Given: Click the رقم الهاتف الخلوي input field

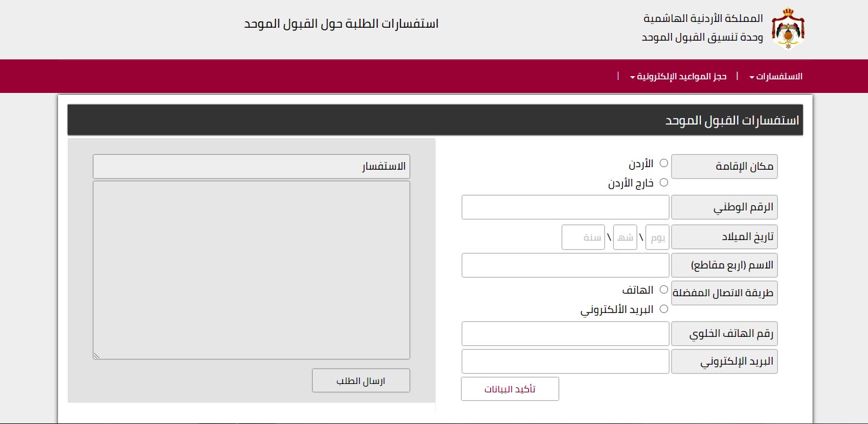Looking at the screenshot, I should (x=565, y=334).
